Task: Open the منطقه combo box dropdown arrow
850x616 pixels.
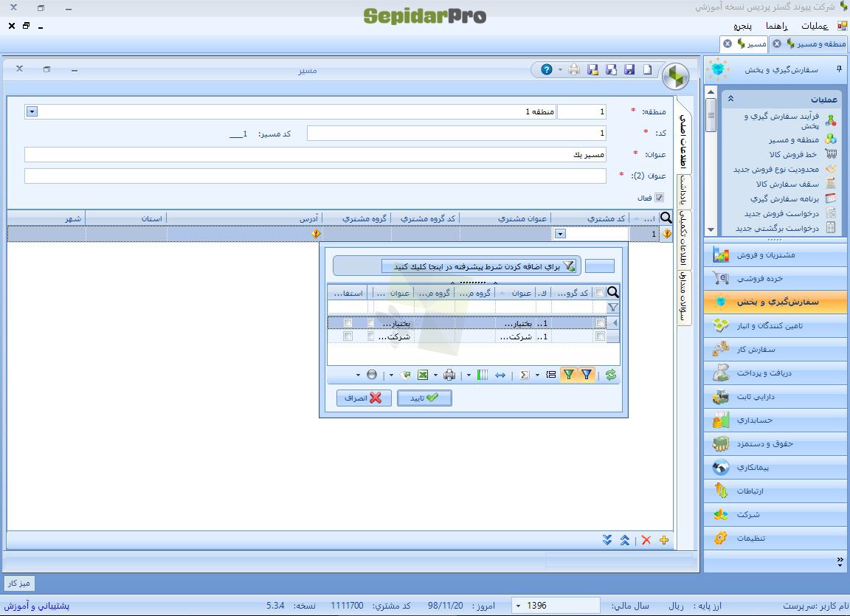Action: pyautogui.click(x=32, y=111)
